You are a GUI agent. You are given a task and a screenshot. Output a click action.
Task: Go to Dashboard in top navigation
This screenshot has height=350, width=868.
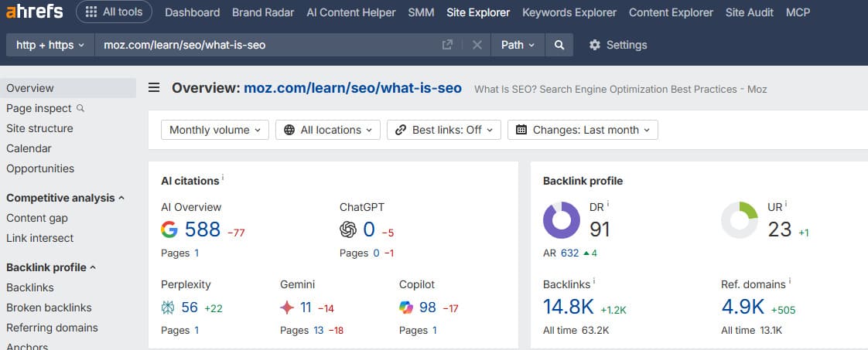coord(192,12)
